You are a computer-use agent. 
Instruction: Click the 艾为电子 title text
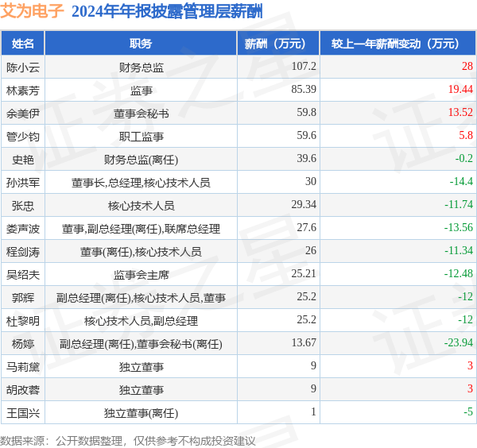pos(33,11)
